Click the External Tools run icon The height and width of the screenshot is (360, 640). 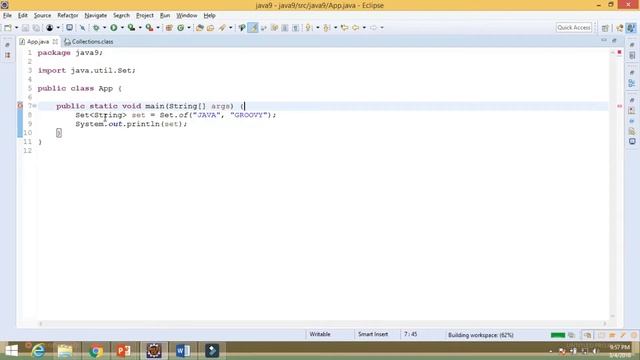(x=149, y=28)
